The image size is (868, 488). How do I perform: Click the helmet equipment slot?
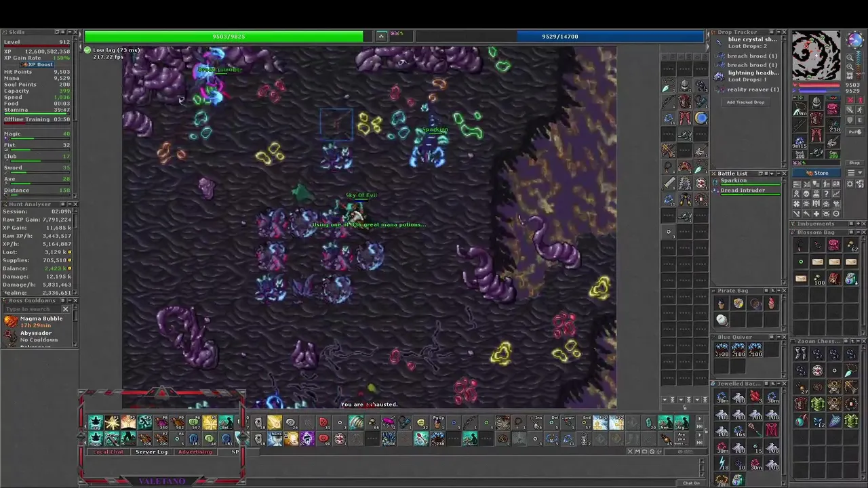coord(816,102)
